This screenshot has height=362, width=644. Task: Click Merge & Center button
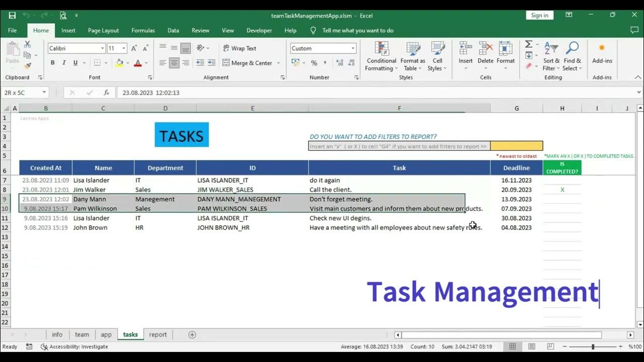pyautogui.click(x=247, y=63)
